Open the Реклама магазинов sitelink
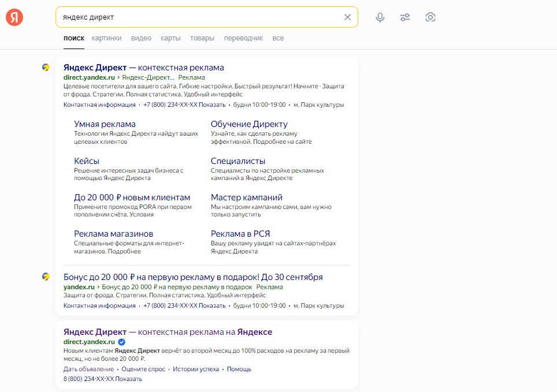 (x=114, y=234)
